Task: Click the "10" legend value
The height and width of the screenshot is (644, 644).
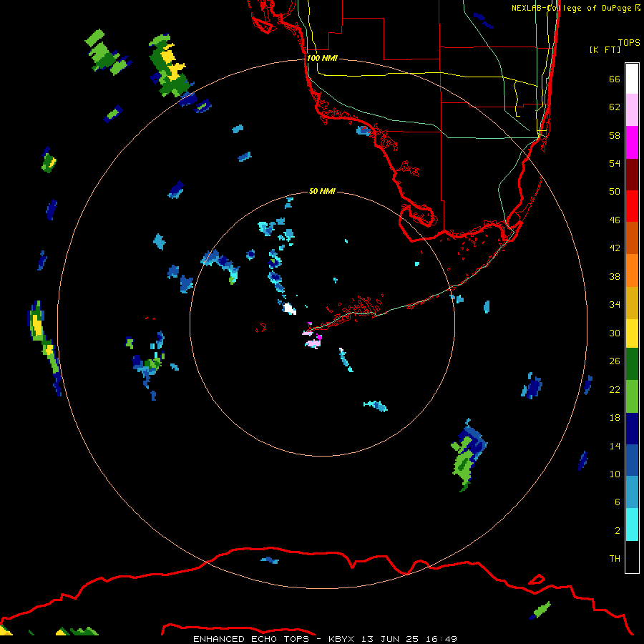Action: tap(615, 474)
